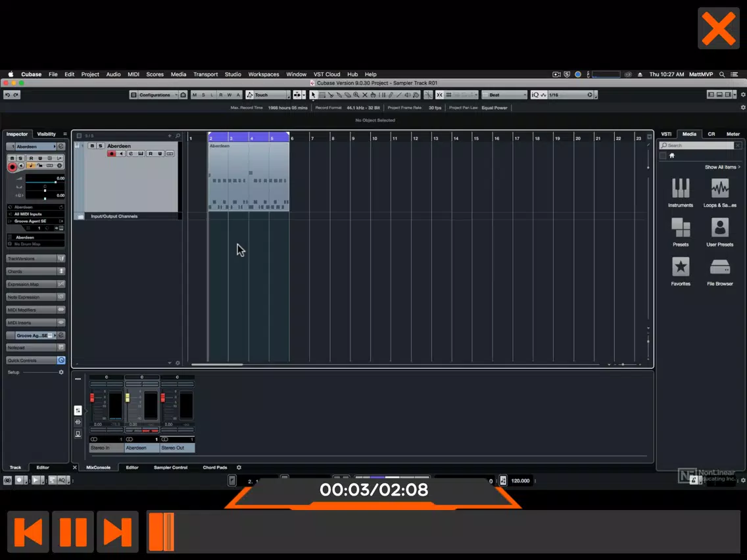Click toolbar setup gear at top right
747x560 pixels.
(742, 95)
